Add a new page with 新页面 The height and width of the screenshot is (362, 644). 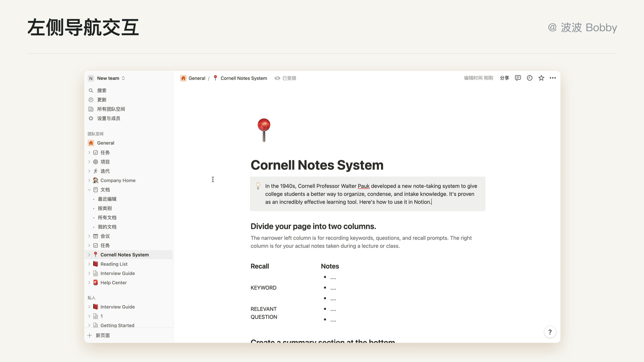click(102, 336)
